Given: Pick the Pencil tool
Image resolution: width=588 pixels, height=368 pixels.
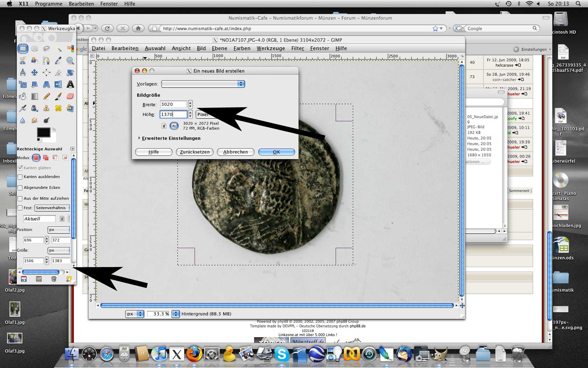Looking at the screenshot, I should point(47,96).
